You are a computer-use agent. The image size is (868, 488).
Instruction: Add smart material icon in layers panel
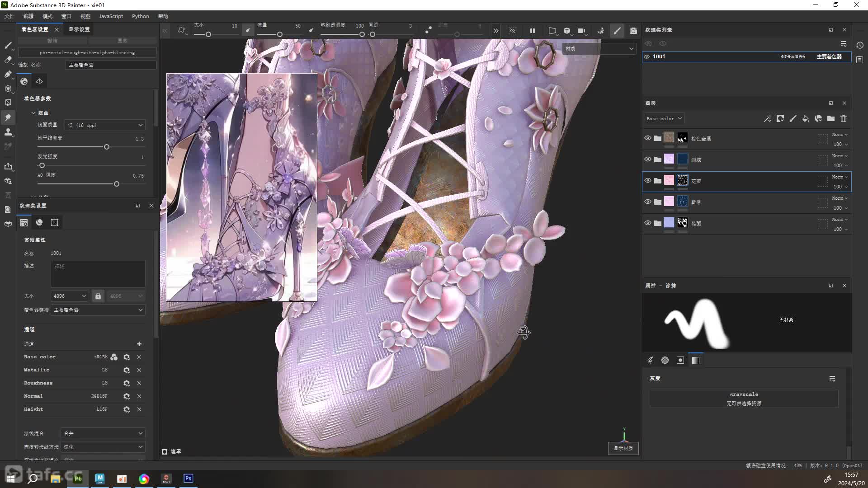point(818,118)
